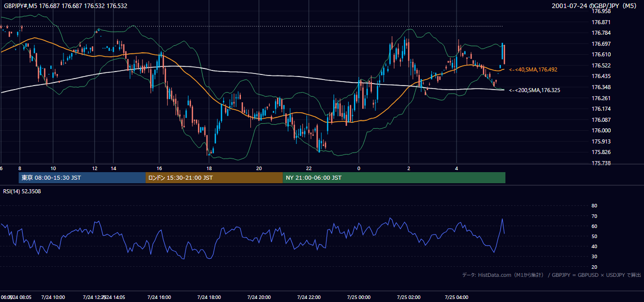Click the 7/24 16:00 time label
The image size is (644, 302).
pyautogui.click(x=159, y=297)
